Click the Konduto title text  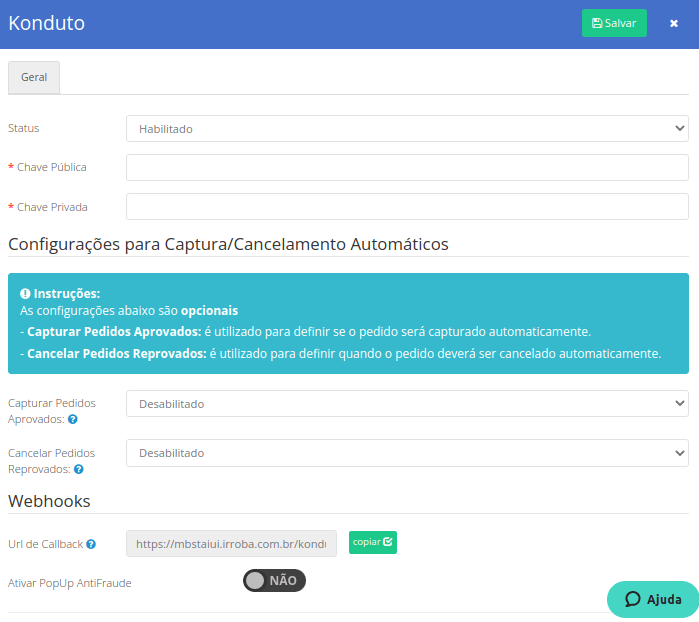(46, 23)
